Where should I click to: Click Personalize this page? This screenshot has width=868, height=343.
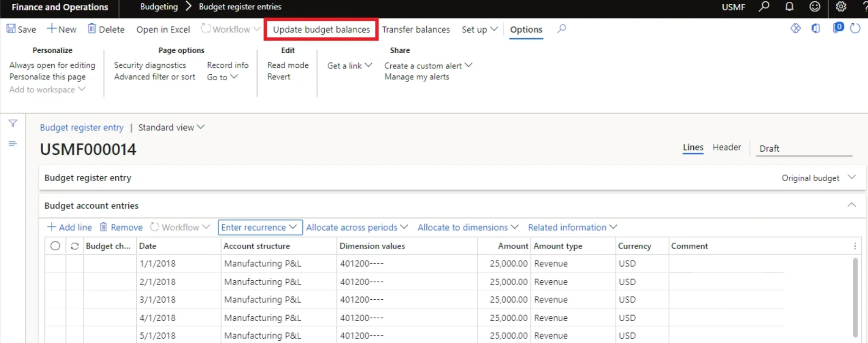click(x=47, y=77)
